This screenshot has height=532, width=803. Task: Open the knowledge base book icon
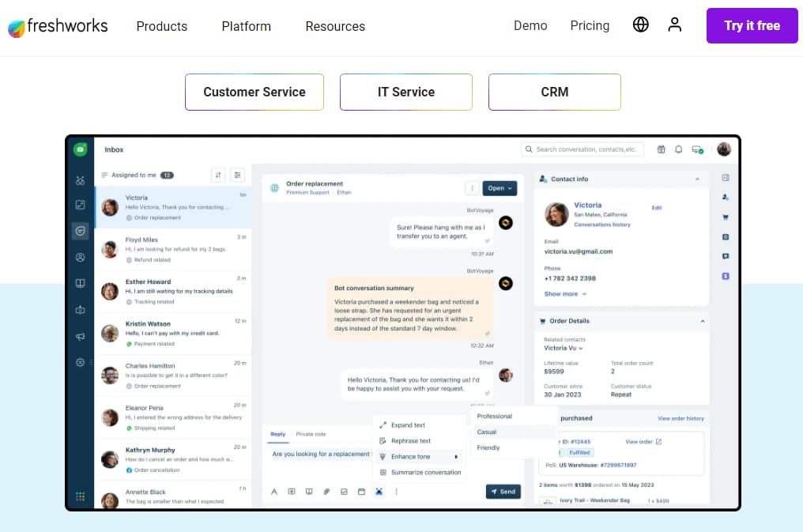click(x=81, y=284)
